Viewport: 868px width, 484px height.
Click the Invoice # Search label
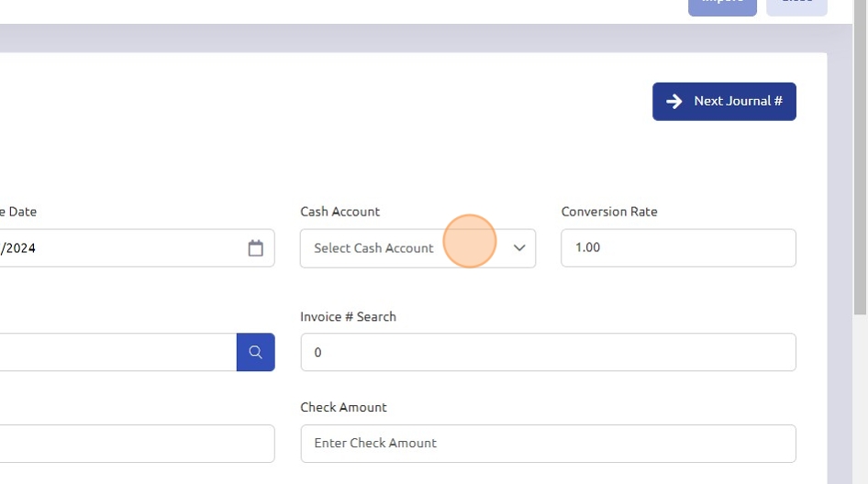[x=348, y=316]
